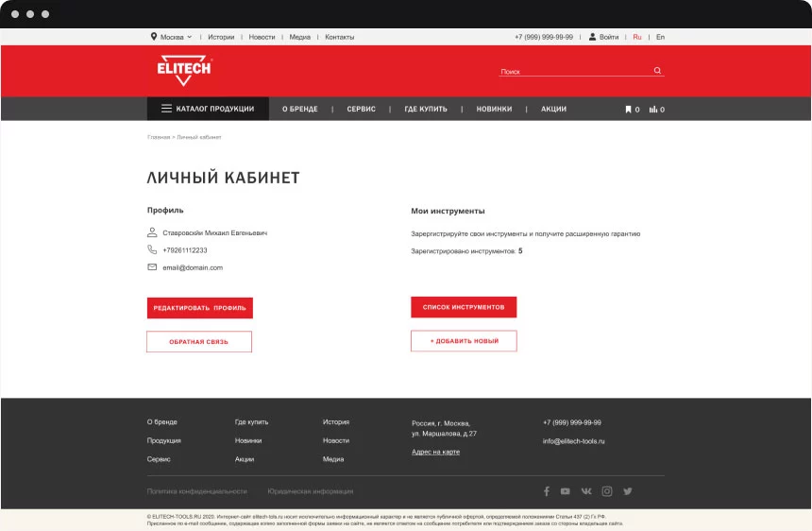This screenshot has width=812, height=531.
Task: Open footer link История
Action: coord(336,422)
